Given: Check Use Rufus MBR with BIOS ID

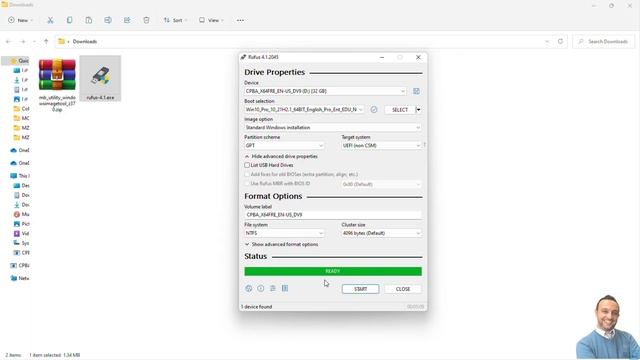Looking at the screenshot, I should click(x=247, y=184).
